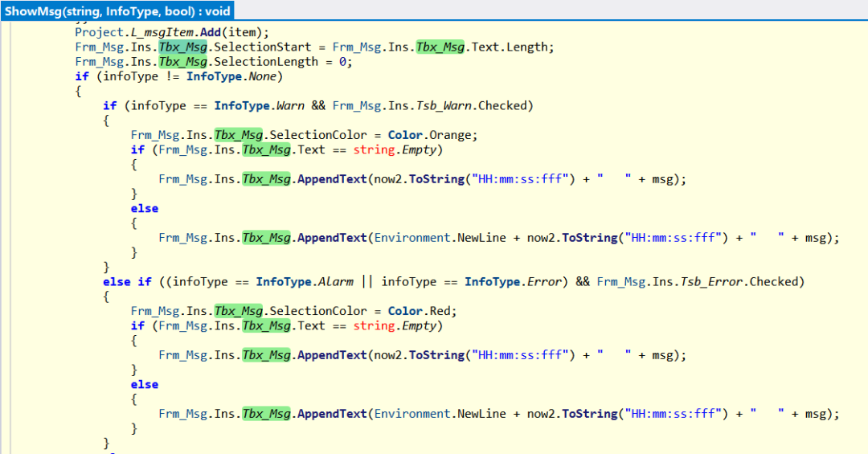Click 'Length' at end of SelectionStart line
This screenshot has width=868, height=454.
(527, 47)
